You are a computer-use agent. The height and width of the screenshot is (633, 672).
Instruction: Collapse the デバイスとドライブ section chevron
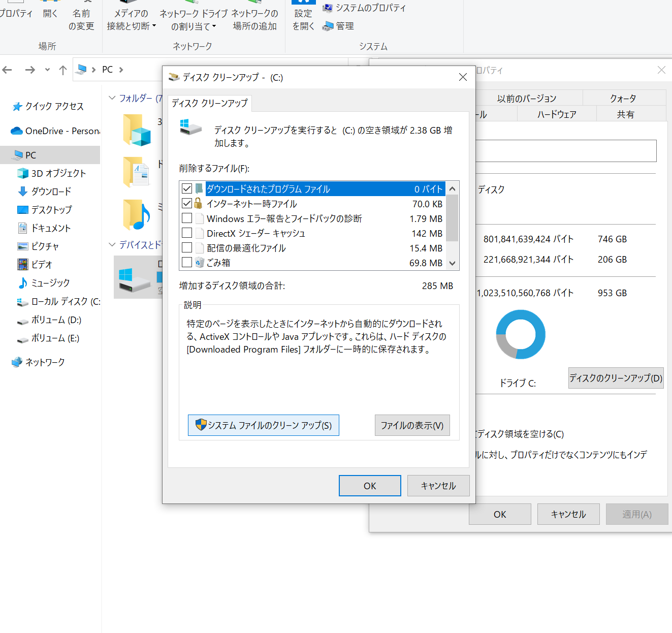(112, 245)
